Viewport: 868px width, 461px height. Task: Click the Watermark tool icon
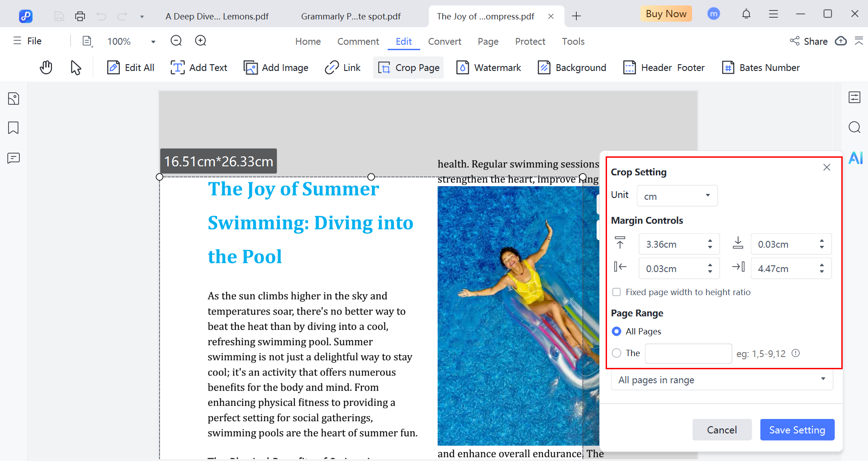(462, 68)
